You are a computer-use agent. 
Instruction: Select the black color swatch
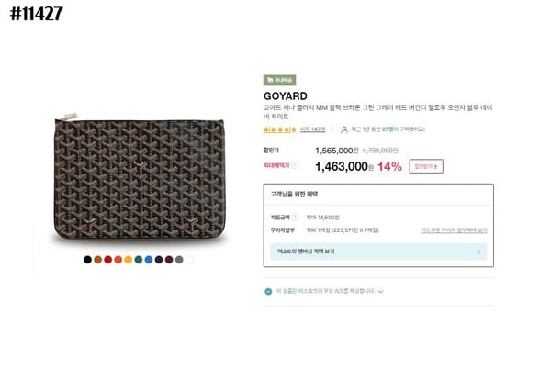click(x=87, y=260)
